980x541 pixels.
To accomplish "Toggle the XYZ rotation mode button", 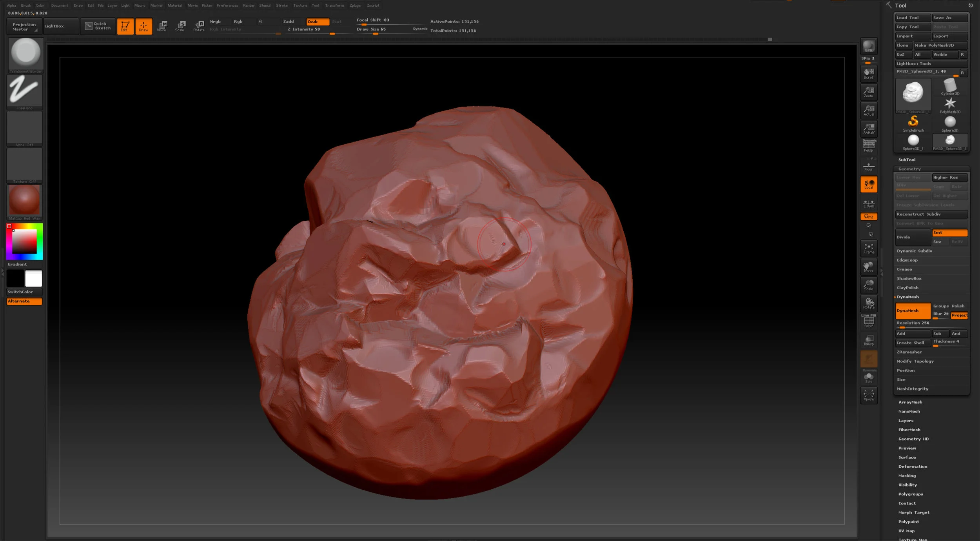I will (x=869, y=216).
